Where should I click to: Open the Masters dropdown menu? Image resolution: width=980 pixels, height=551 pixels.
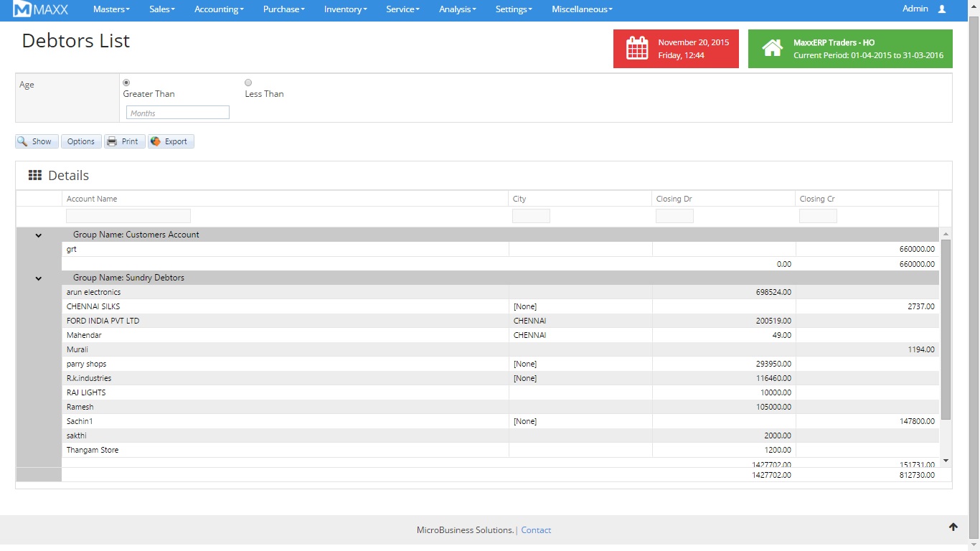click(111, 9)
